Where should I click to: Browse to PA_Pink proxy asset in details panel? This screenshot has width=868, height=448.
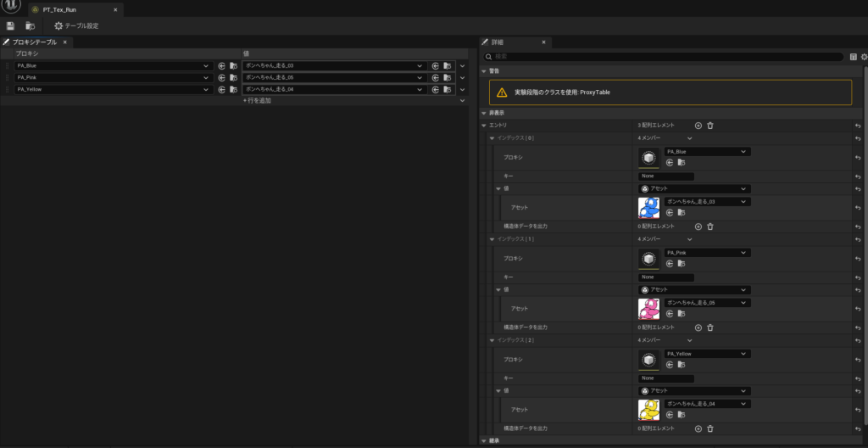point(681,263)
